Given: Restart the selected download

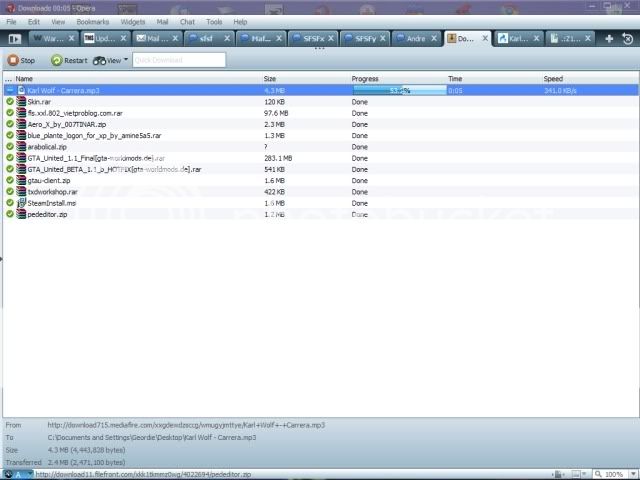Looking at the screenshot, I should (x=69, y=60).
